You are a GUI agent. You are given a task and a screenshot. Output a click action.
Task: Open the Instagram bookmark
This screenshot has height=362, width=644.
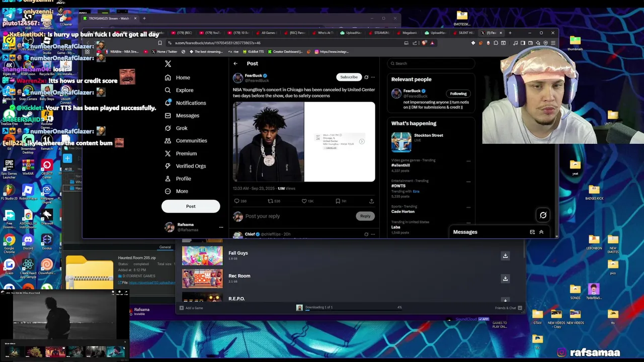coord(332,52)
